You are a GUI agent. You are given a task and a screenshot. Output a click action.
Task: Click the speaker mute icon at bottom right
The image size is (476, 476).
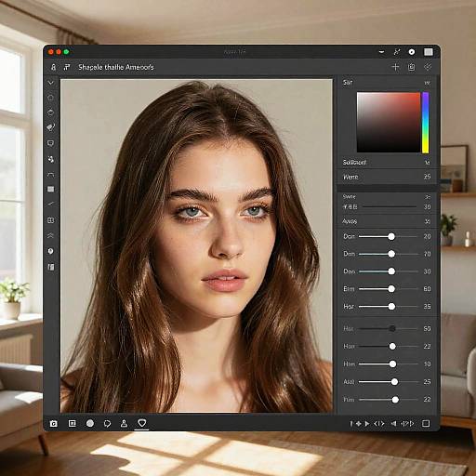coord(393,423)
